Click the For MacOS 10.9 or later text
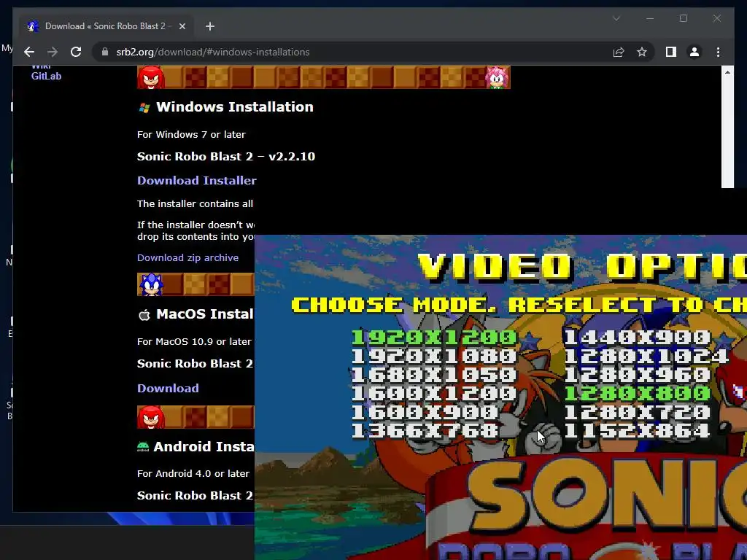Viewport: 747px width, 560px height. tap(194, 341)
